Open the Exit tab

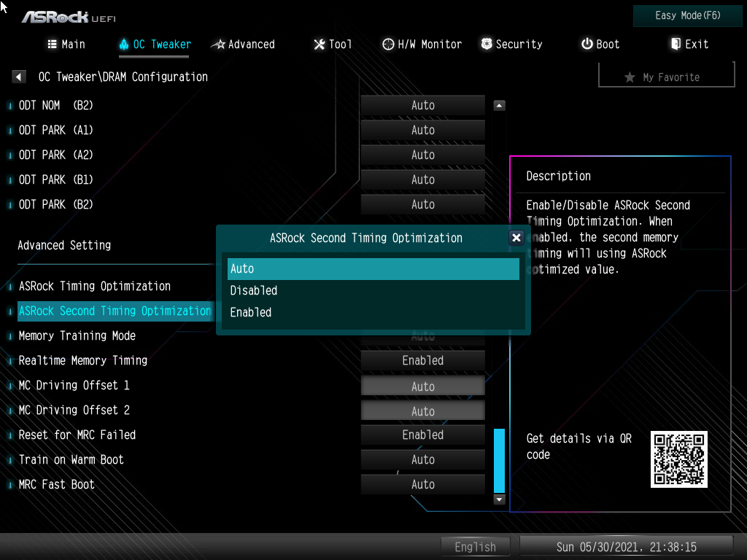689,44
